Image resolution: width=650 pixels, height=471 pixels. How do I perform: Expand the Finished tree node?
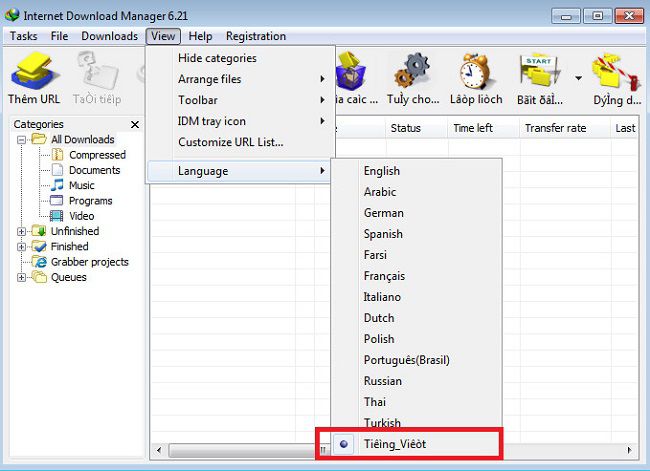point(21,247)
